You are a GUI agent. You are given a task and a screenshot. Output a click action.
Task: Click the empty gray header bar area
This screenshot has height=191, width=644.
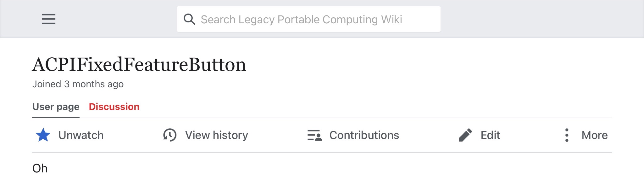pos(541,19)
